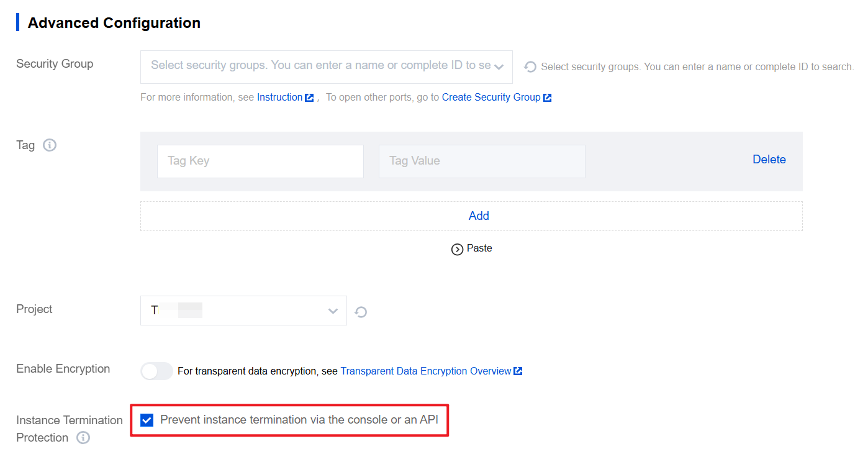Open the Instruction link
The width and height of the screenshot is (868, 454).
pyautogui.click(x=279, y=98)
